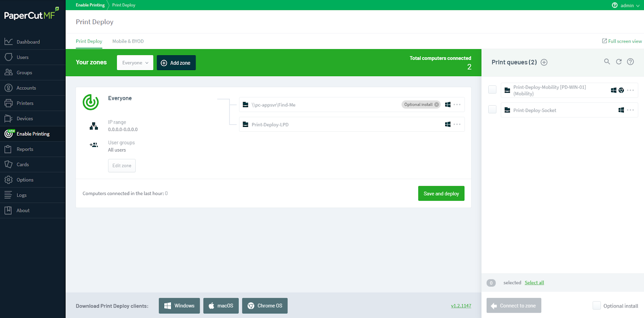Open the Accounts section
The height and width of the screenshot is (318, 644).
coord(33,88)
